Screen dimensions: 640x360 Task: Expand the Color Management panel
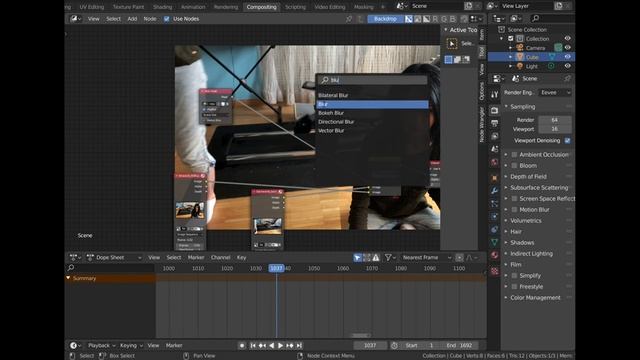point(535,298)
